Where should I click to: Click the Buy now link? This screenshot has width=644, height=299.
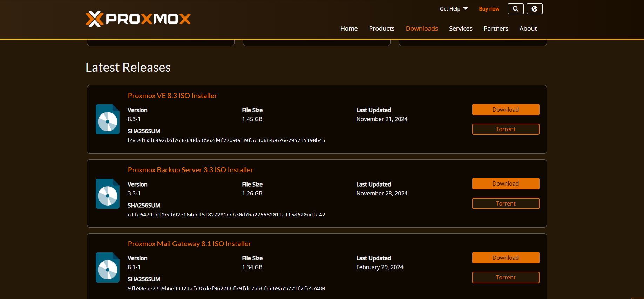tap(489, 9)
